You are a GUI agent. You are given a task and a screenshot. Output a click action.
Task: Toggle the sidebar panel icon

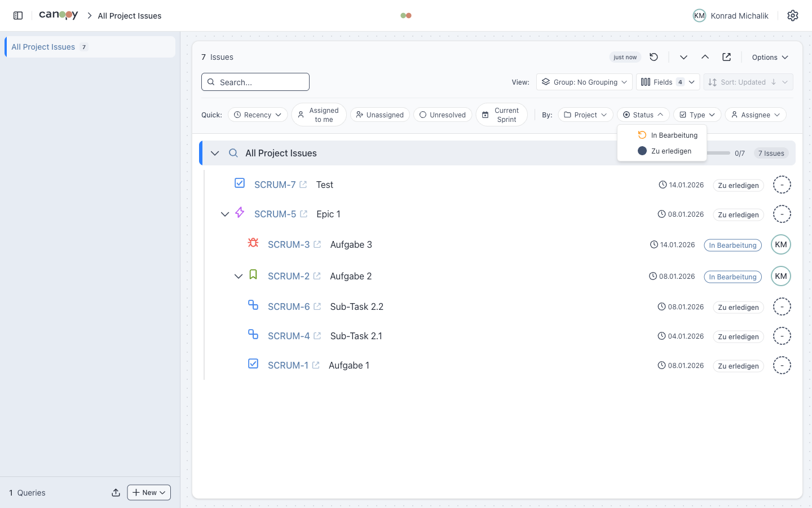pos(18,16)
